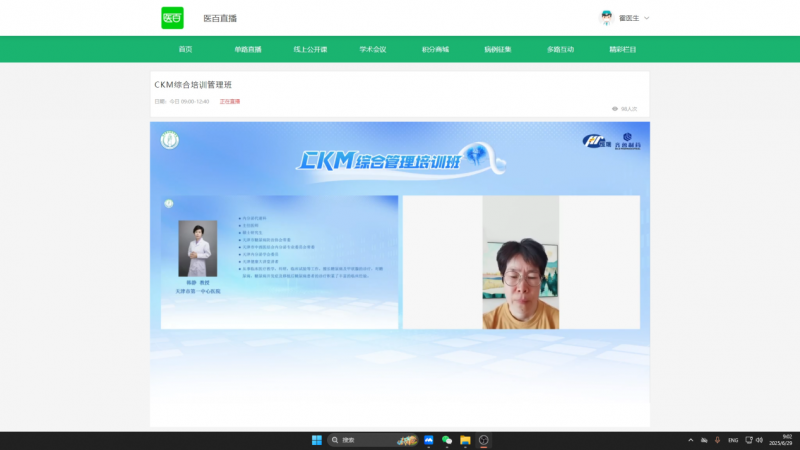800x450 pixels.
Task: Open the 多路互动 navigation item
Action: 560,49
